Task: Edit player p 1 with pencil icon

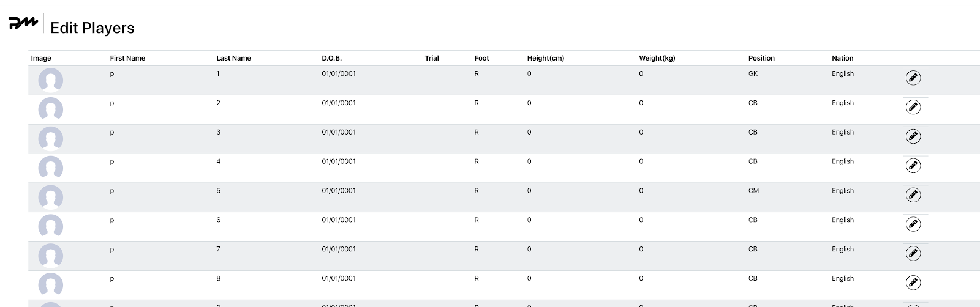Action: (913, 78)
